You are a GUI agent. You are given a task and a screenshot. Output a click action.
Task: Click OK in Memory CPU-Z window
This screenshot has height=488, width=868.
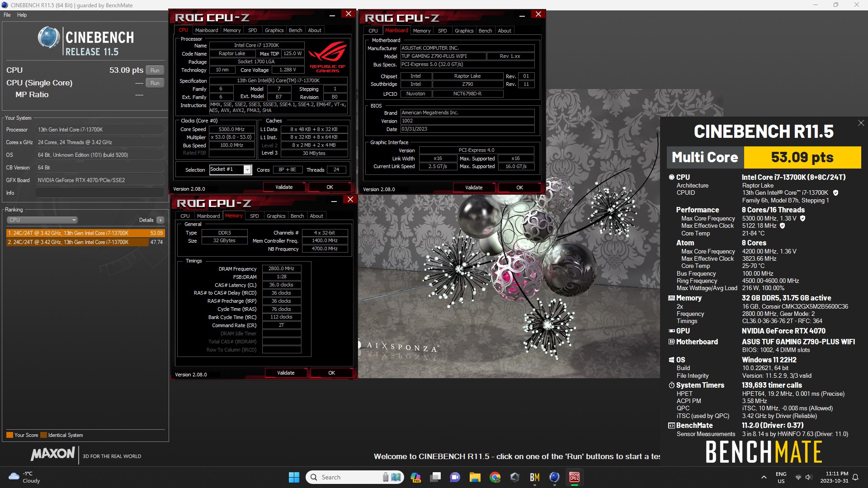[332, 373]
